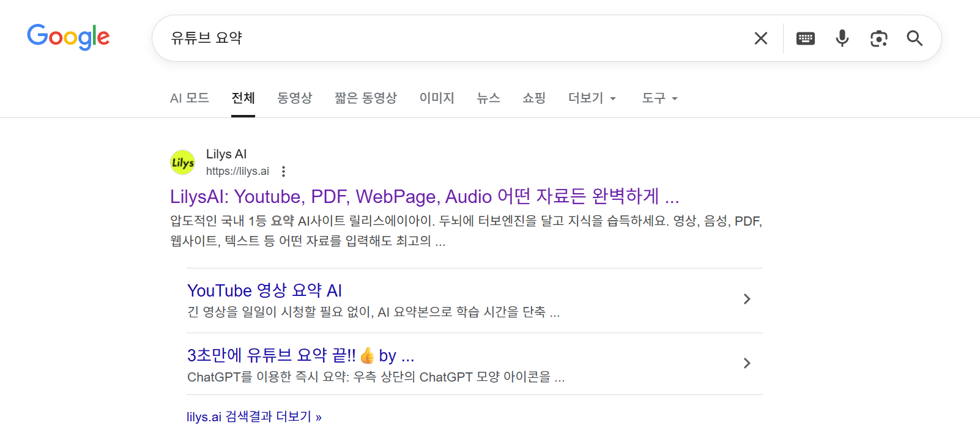Follow the lilys.ai 검색결과 더보기 link
This screenshot has width=980, height=439.
click(254, 417)
